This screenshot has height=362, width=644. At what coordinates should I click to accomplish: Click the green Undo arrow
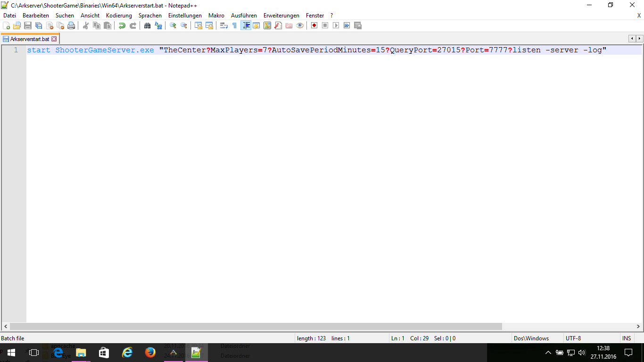coord(122,25)
